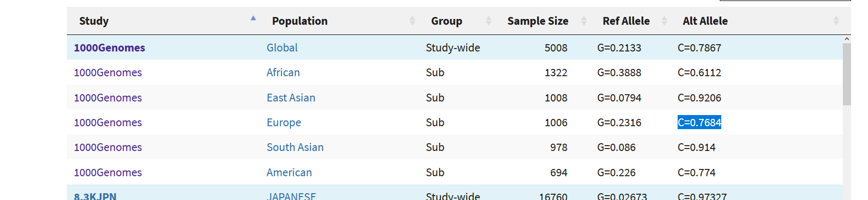Click the C=0.7867 alt allele cell
The height and width of the screenshot is (200, 868).
click(699, 48)
